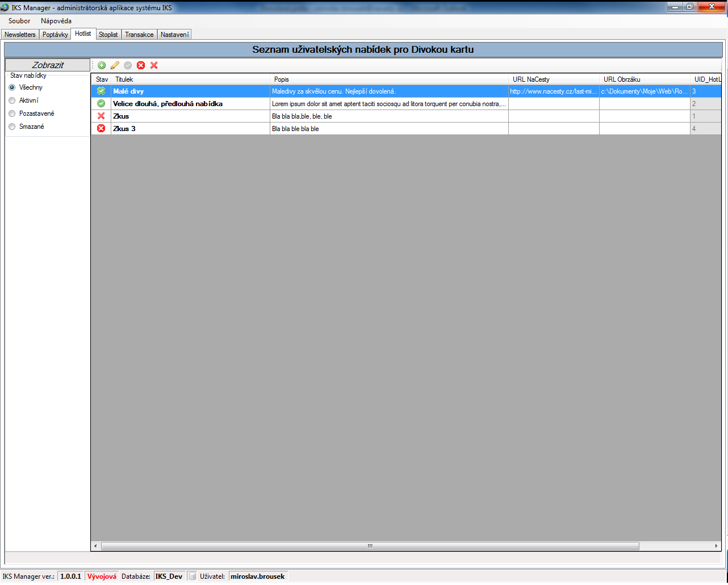Click the grey checkmark activate icon
The width and height of the screenshot is (728, 585).
(128, 65)
